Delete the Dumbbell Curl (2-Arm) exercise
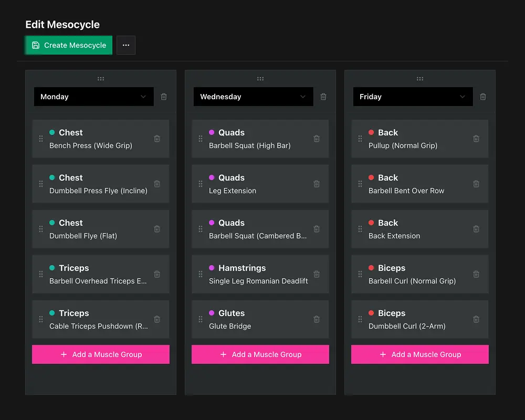Image resolution: width=525 pixels, height=420 pixels. (x=476, y=319)
